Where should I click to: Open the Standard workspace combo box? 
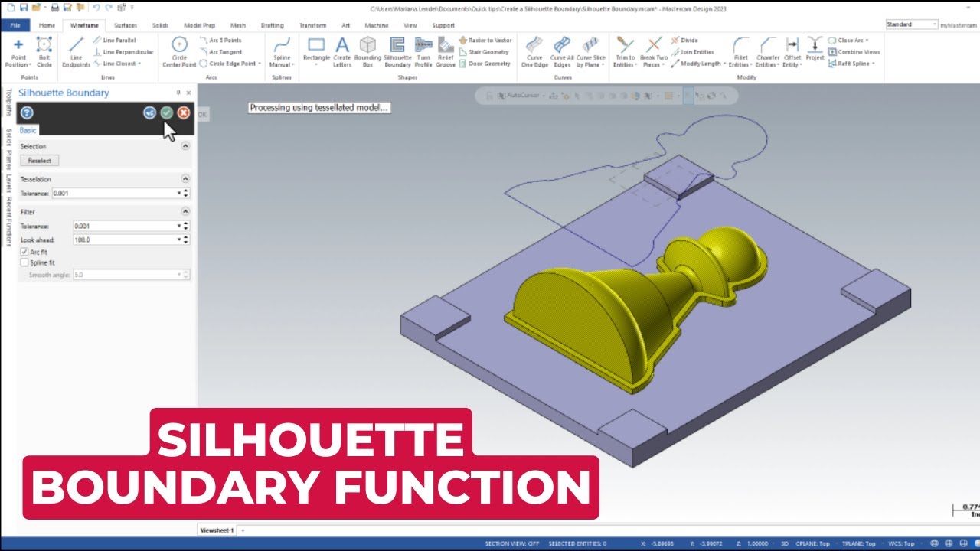click(x=911, y=24)
